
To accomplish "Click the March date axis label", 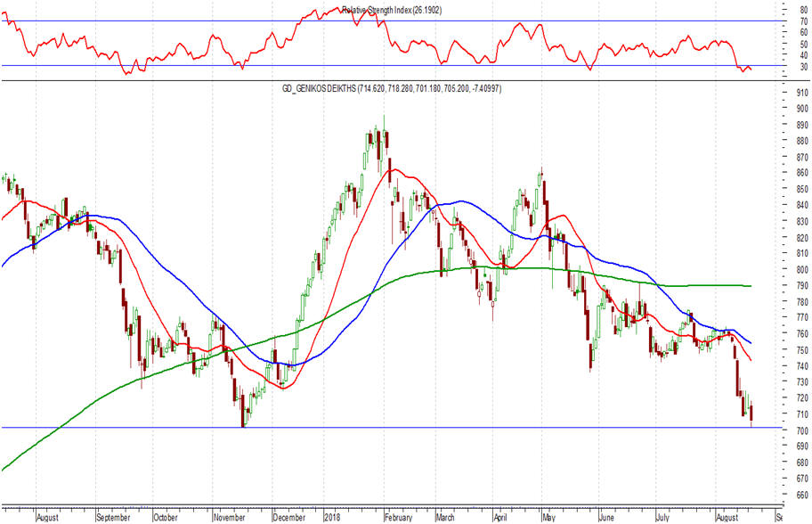I will click(445, 517).
